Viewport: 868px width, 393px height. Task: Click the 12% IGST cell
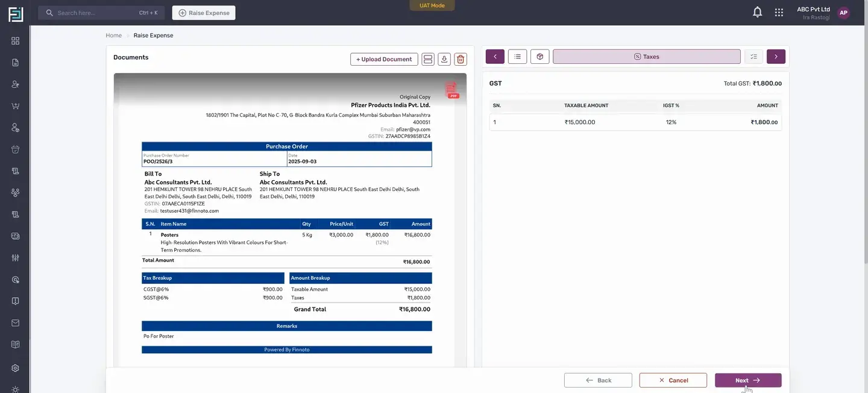[671, 122]
